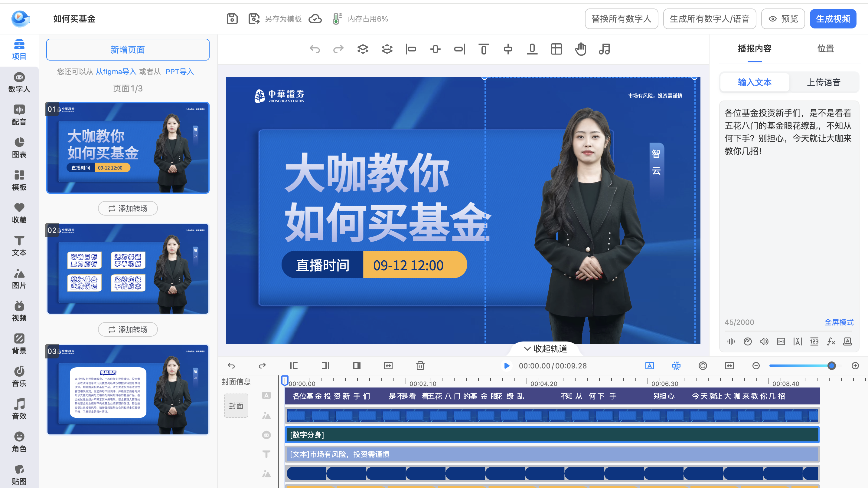Click the music note toolbar icon

coord(604,49)
